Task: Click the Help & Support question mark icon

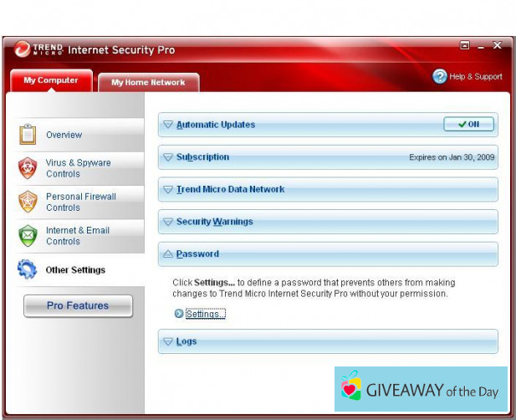Action: (x=440, y=76)
